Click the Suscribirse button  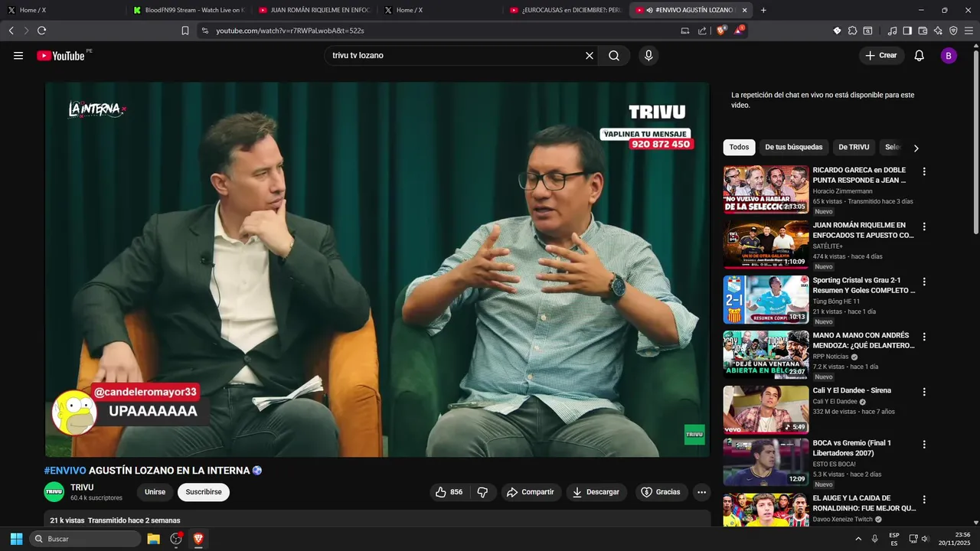(204, 492)
